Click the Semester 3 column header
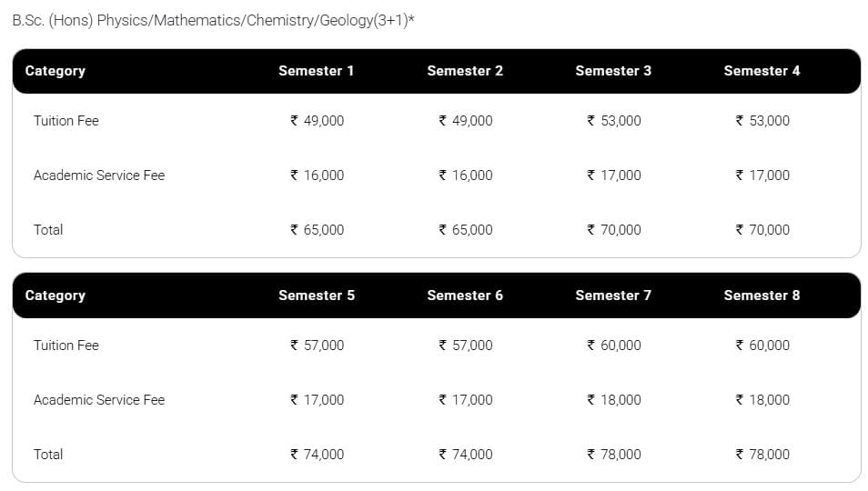 point(612,71)
